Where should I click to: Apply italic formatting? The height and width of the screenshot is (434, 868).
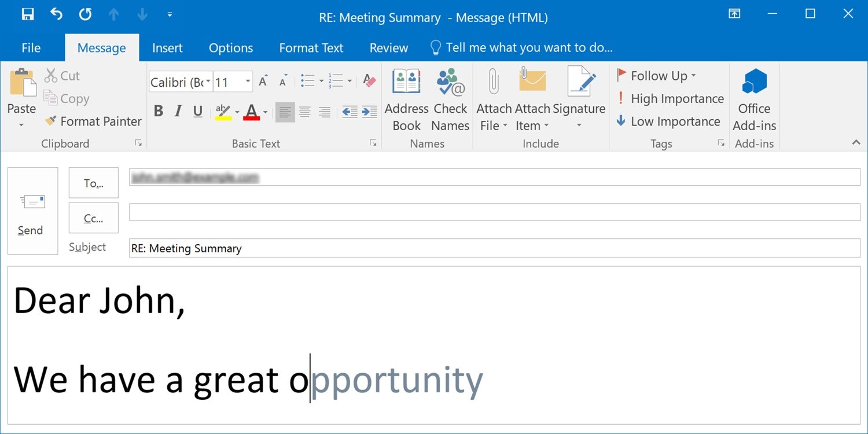pyautogui.click(x=177, y=111)
